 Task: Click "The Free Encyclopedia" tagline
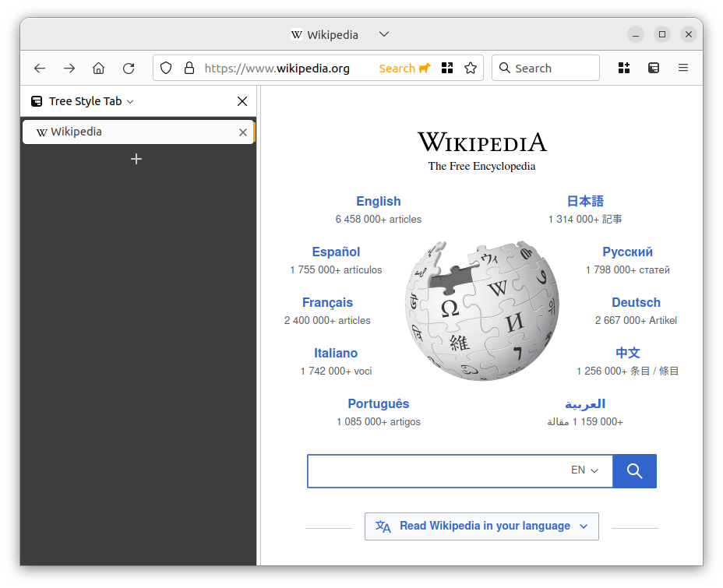coord(481,167)
